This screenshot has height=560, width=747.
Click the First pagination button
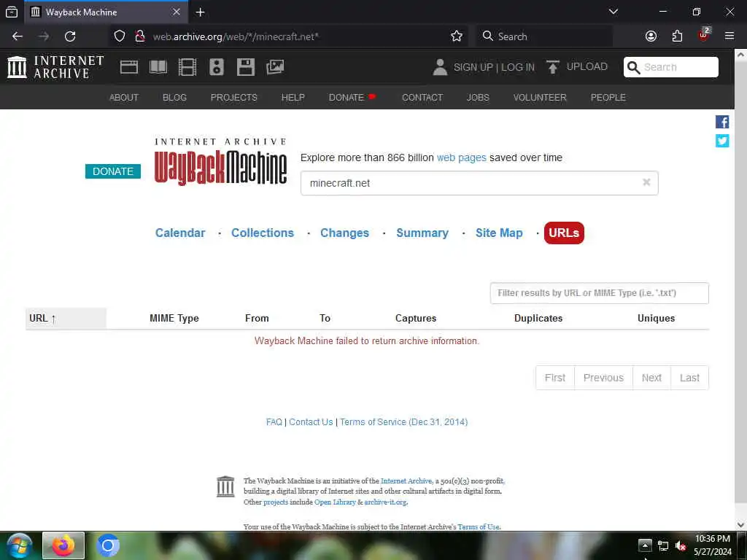tap(555, 378)
